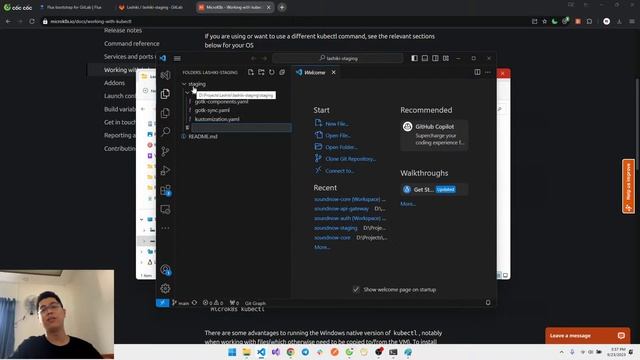Switch to the Flux bootstrap for GitLab browser tab

[x=73, y=7]
